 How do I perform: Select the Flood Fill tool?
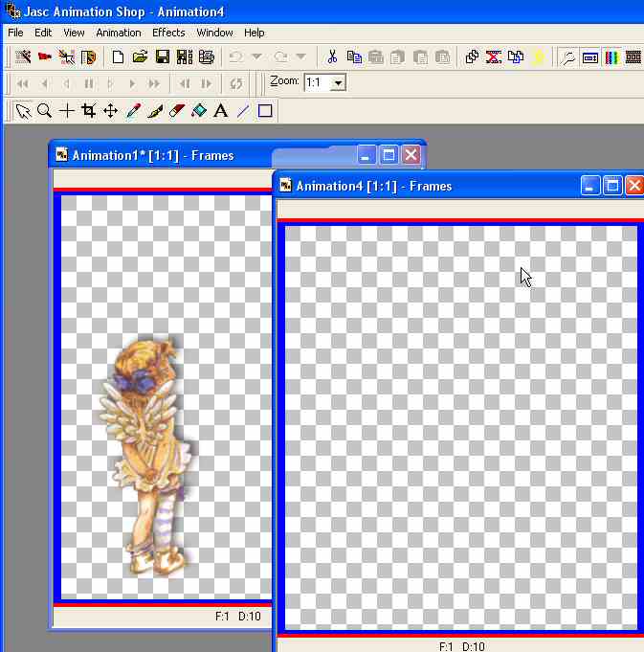pos(199,111)
